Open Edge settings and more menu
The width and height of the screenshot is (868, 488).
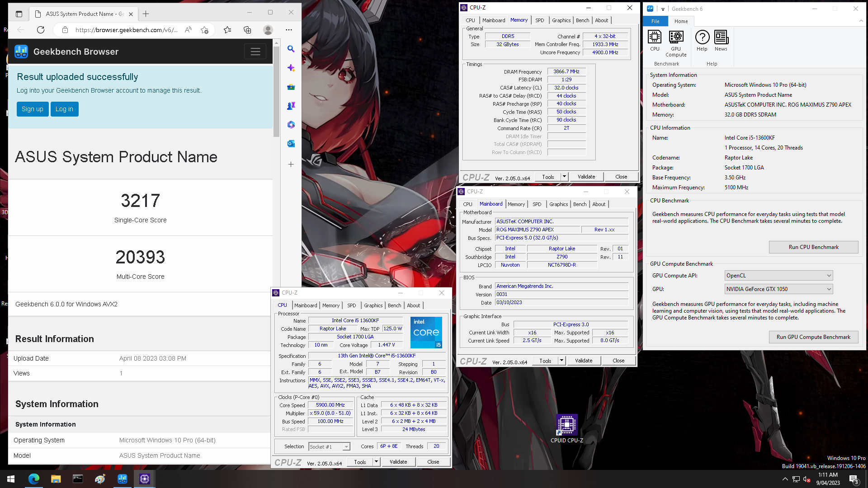[289, 30]
